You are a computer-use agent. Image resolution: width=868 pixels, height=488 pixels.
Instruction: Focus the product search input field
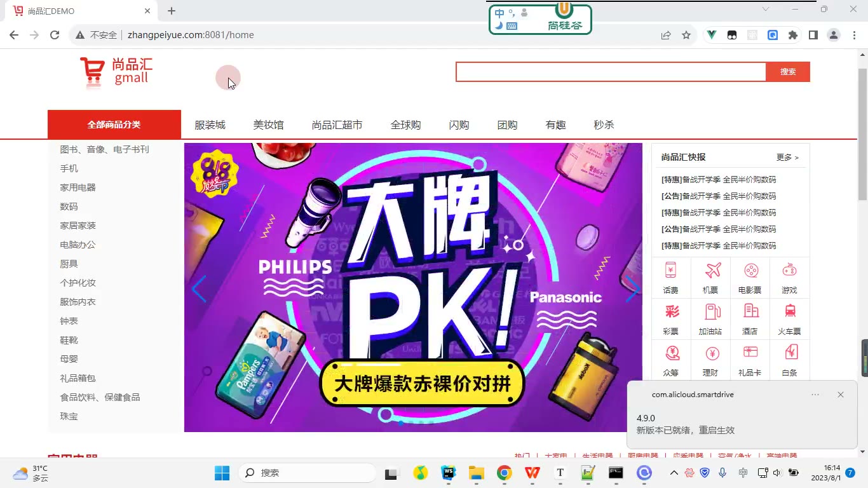tap(611, 72)
